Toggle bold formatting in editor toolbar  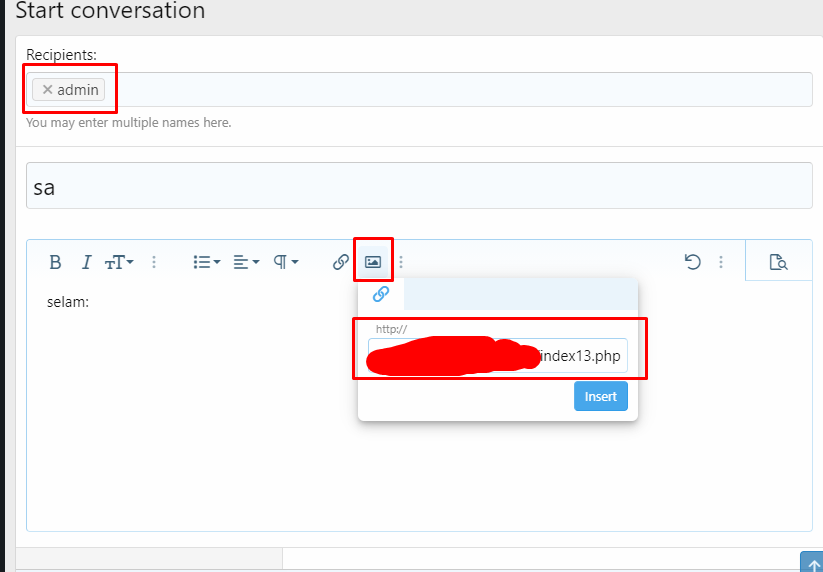pos(55,262)
